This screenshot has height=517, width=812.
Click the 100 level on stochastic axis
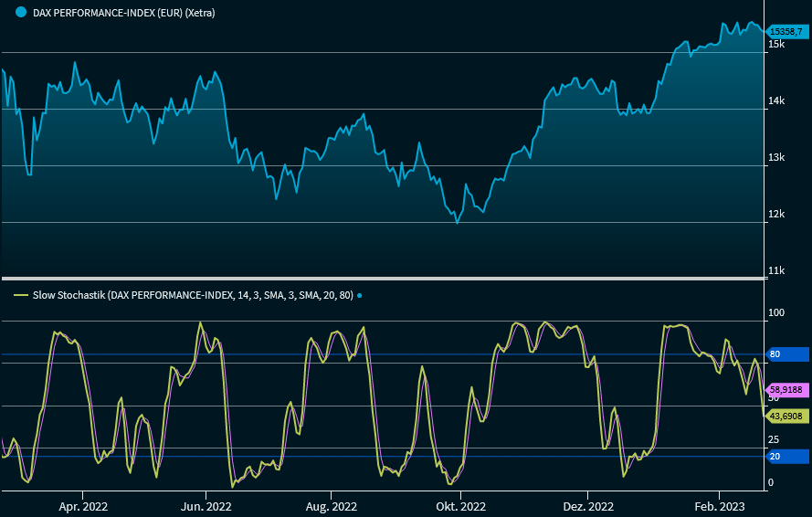[776, 313]
